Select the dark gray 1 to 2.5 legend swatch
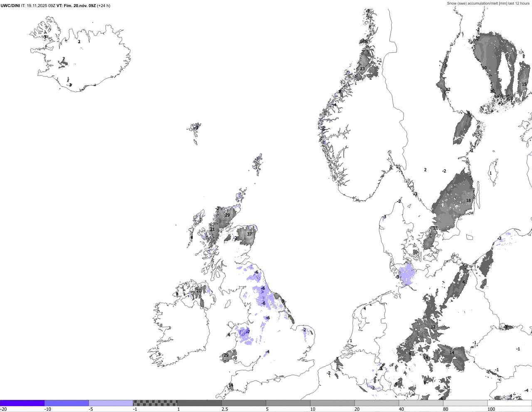The image size is (532, 412). tap(199, 403)
